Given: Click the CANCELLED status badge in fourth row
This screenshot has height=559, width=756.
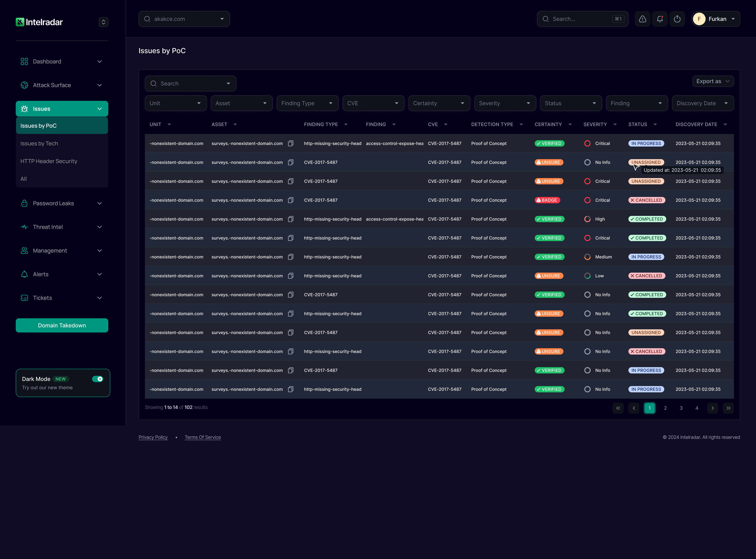Looking at the screenshot, I should [647, 200].
